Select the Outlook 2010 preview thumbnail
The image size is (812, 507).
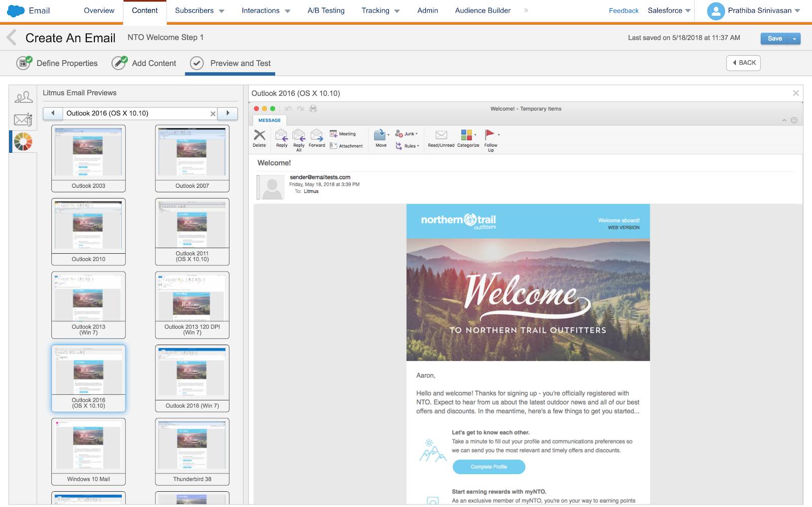(x=88, y=231)
